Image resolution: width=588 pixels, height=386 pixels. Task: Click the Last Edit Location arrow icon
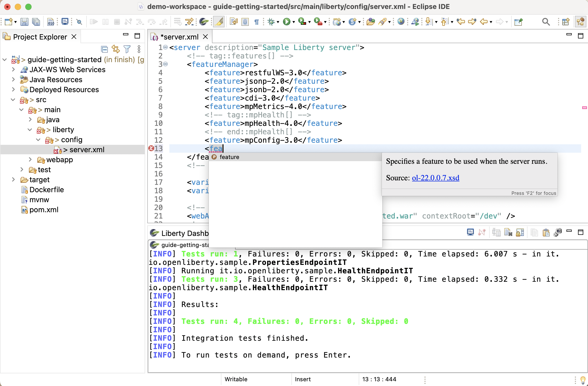(460, 22)
